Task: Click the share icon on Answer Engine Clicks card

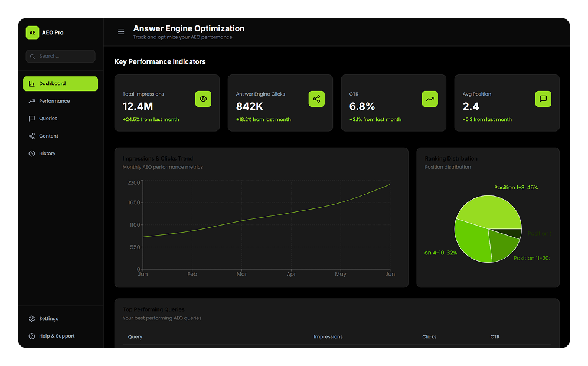Action: (316, 99)
